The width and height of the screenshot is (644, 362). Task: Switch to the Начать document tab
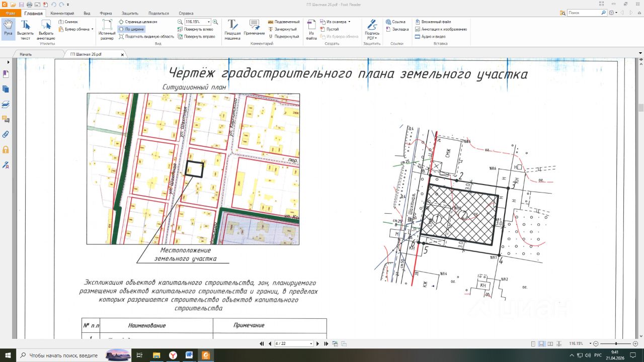(26, 54)
